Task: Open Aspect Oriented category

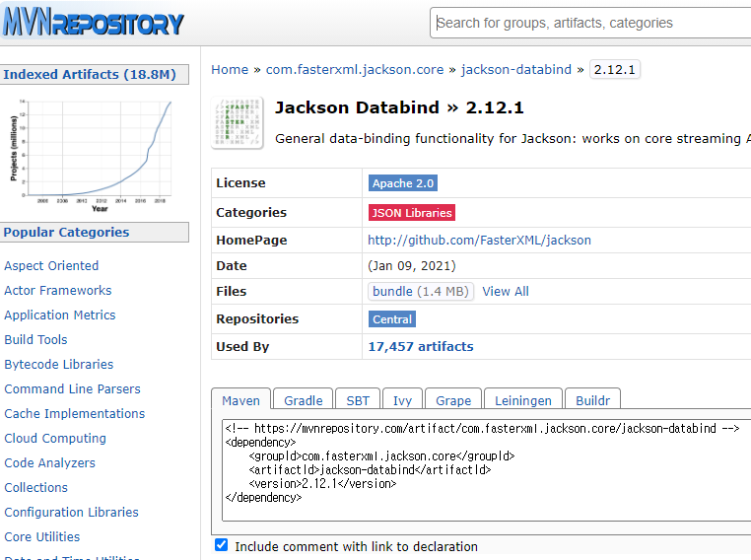Action: [x=51, y=266]
